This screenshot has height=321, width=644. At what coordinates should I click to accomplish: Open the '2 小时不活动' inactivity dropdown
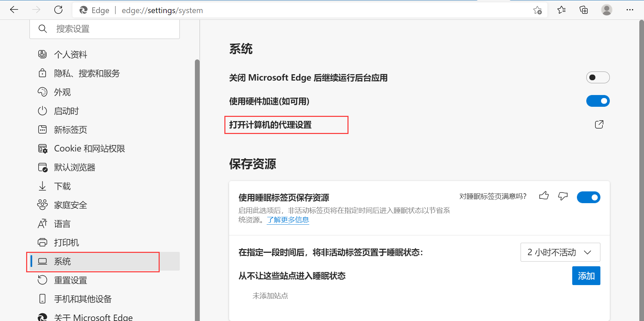click(x=560, y=252)
